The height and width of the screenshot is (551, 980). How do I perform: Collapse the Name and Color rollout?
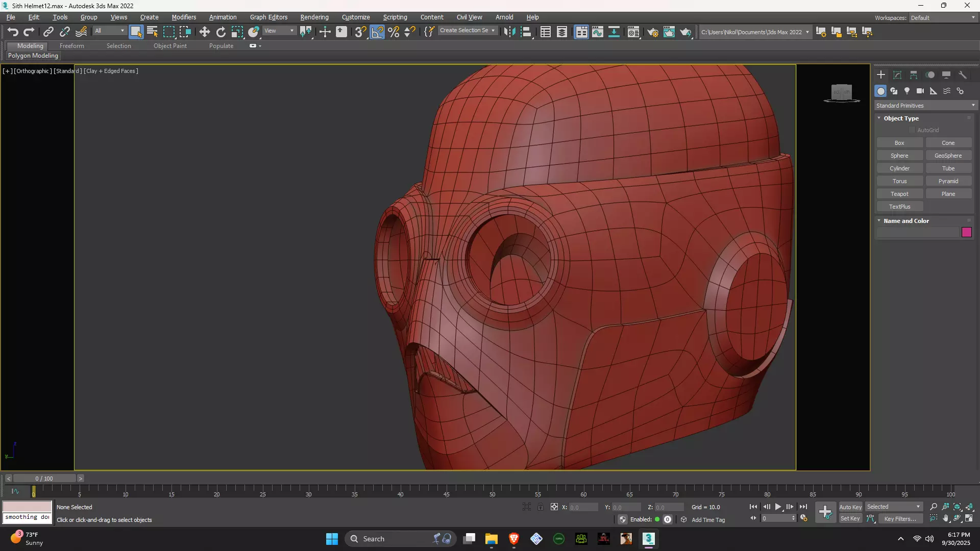tap(879, 221)
